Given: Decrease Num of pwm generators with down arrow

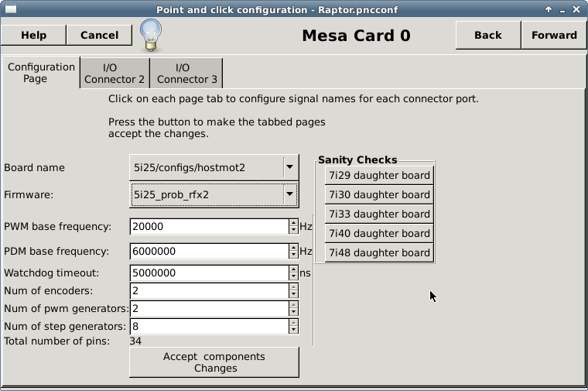Looking at the screenshot, I should click(294, 312).
